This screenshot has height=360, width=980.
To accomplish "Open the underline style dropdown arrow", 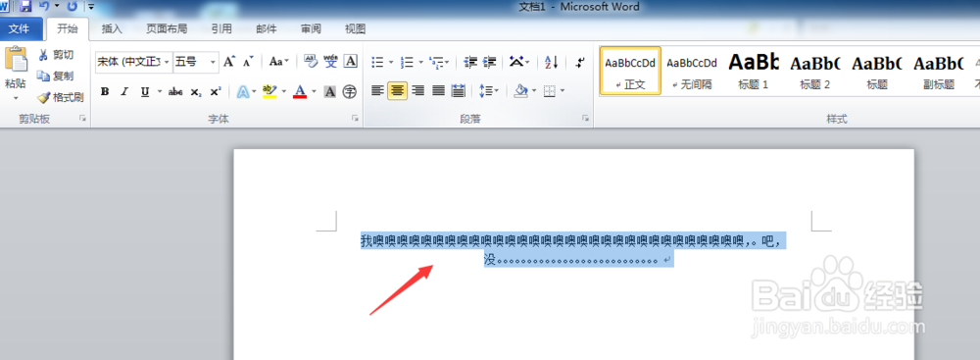I will [x=159, y=92].
